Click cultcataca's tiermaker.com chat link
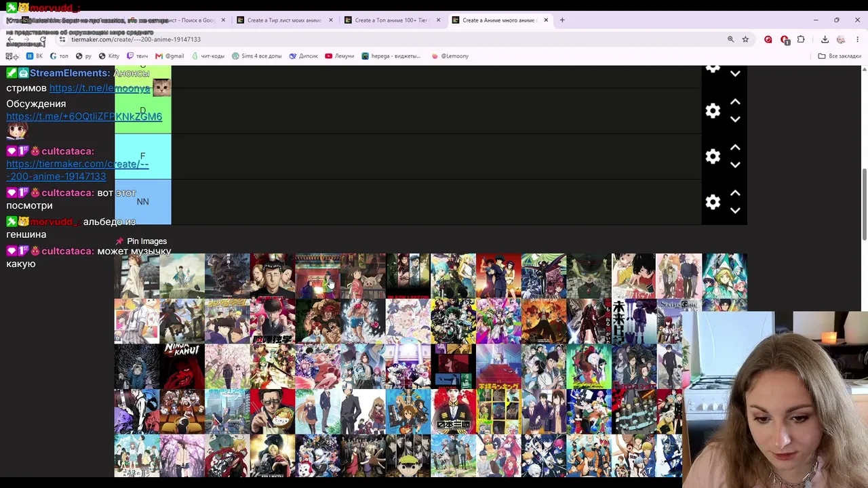The width and height of the screenshot is (868, 488). click(x=77, y=170)
